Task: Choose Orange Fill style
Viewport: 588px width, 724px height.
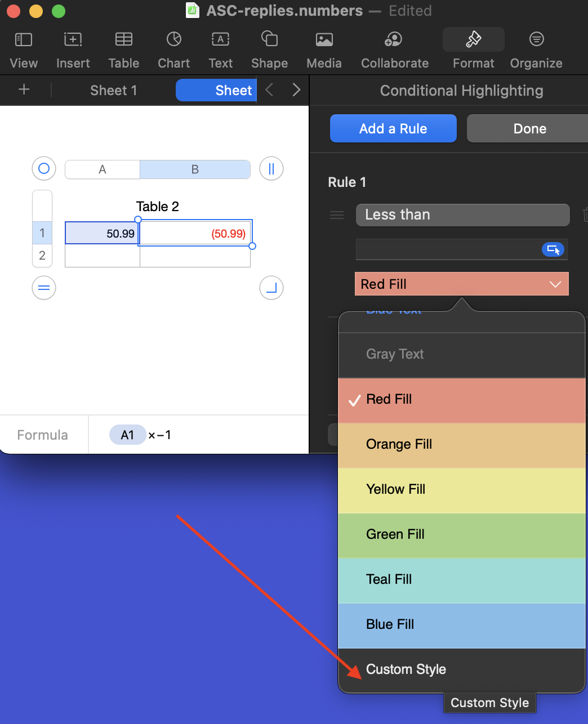Action: (462, 445)
